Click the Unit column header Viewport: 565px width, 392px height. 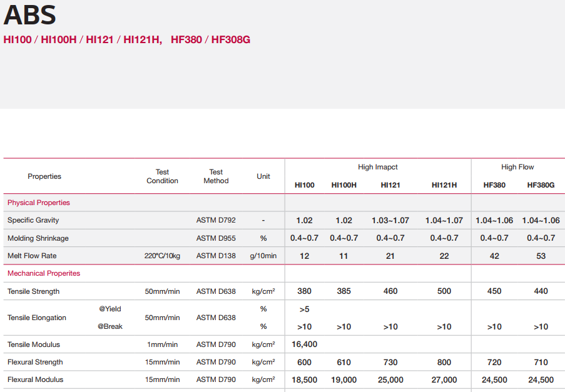tap(263, 176)
